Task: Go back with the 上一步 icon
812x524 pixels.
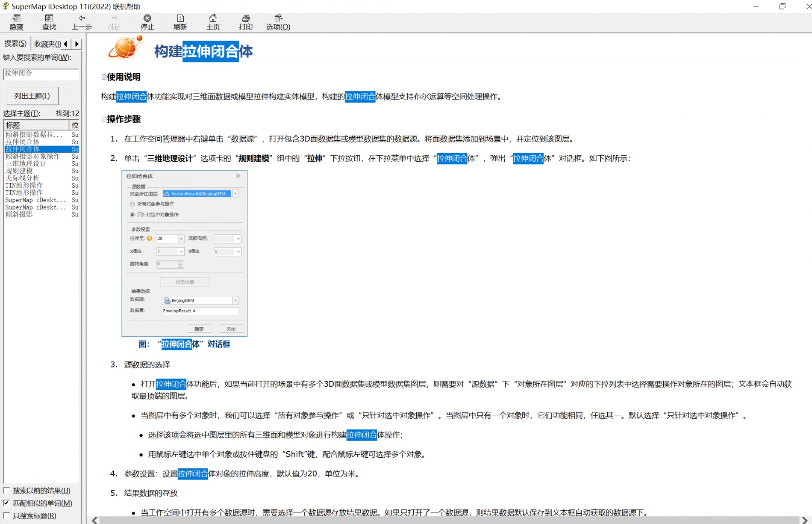Action: (x=82, y=22)
